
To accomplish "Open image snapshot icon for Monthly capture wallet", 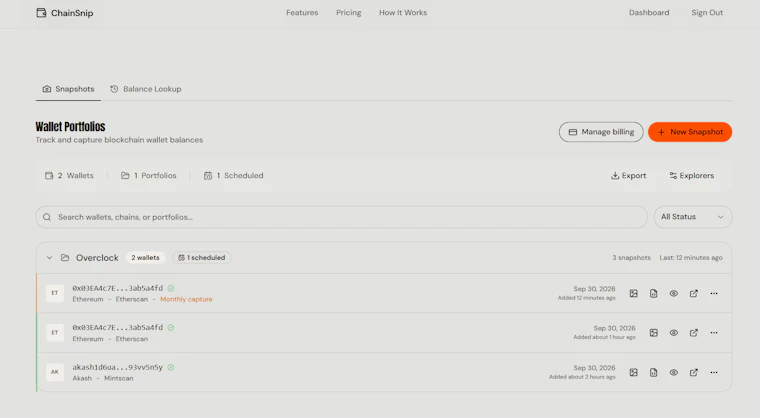I will [x=633, y=293].
